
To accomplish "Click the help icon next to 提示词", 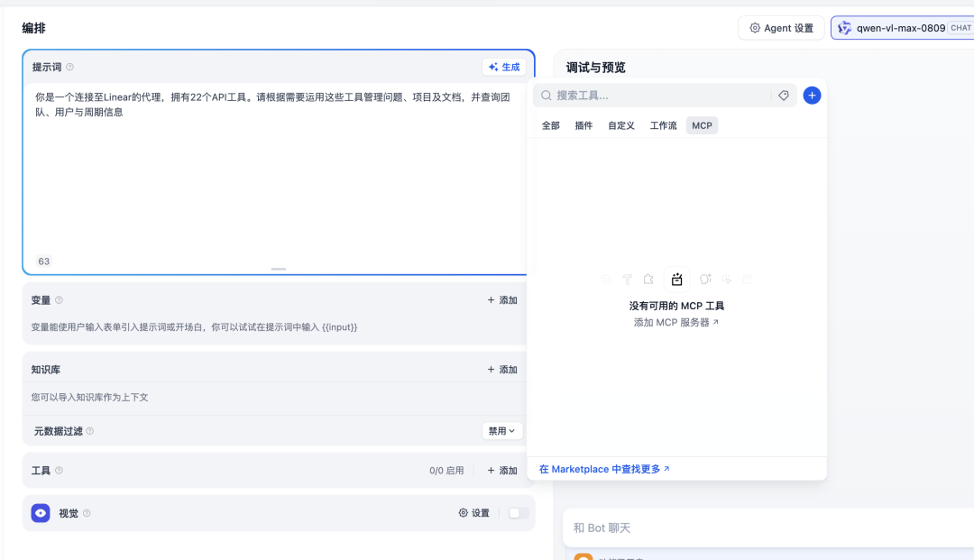I will click(70, 67).
